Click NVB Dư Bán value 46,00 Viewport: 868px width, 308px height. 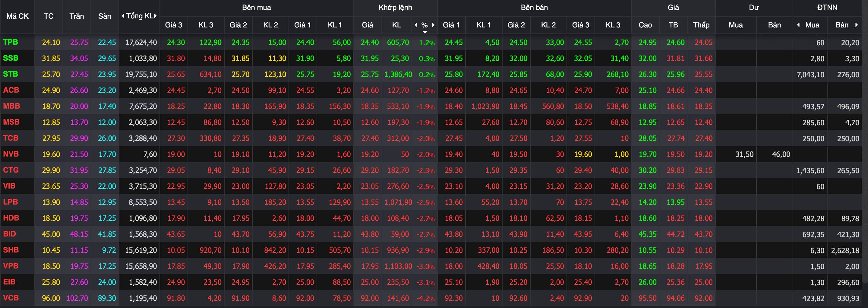(781, 154)
